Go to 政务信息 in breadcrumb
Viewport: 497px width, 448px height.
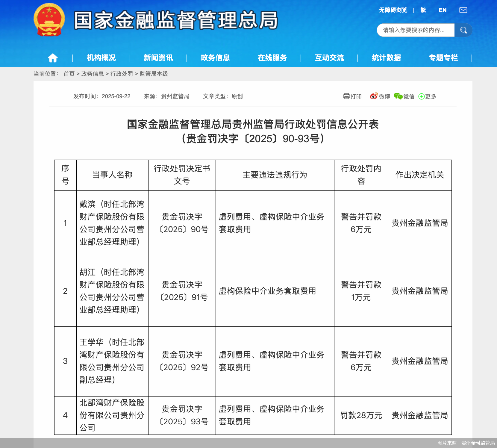93,74
